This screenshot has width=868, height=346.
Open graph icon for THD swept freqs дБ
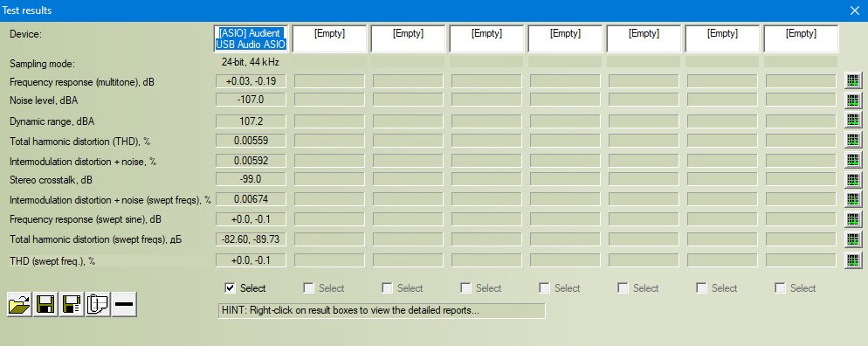click(853, 239)
